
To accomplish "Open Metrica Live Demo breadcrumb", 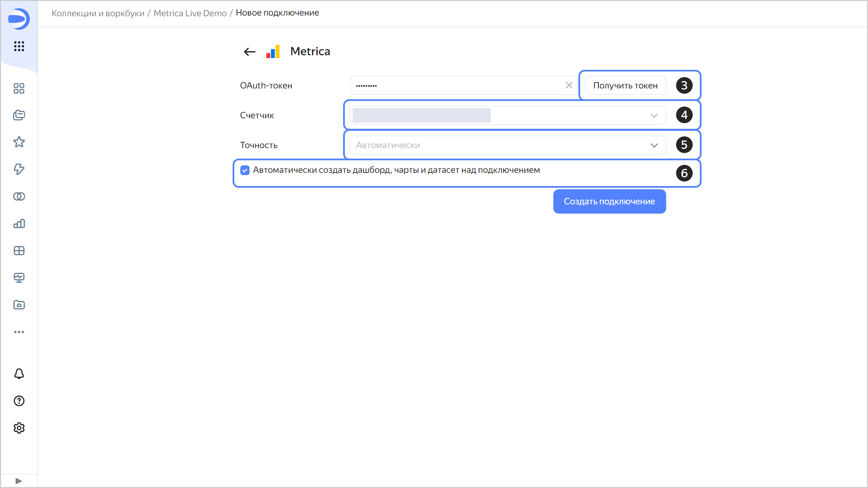I will [x=190, y=13].
